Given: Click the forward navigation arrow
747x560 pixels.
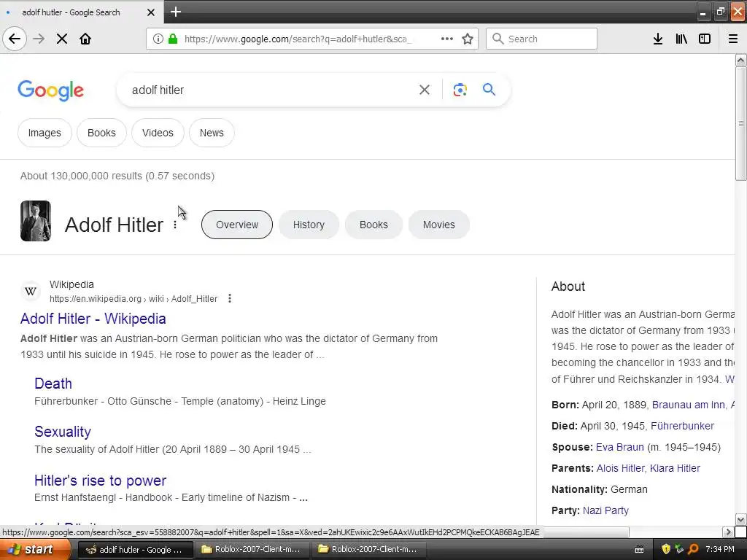Looking at the screenshot, I should pos(39,39).
